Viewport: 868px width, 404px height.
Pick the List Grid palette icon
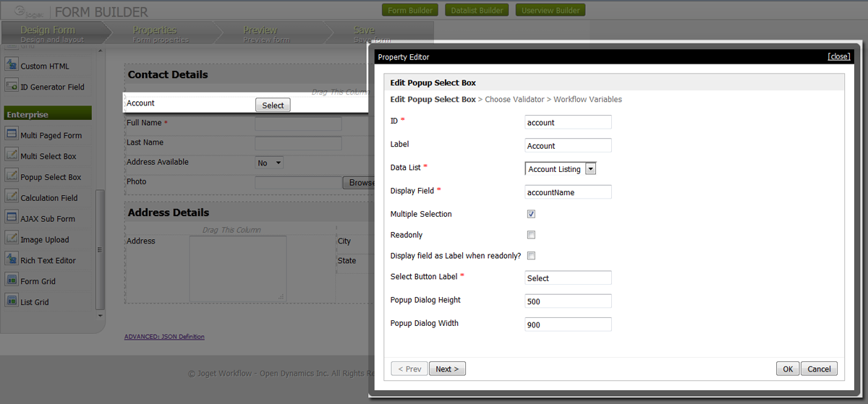[x=12, y=301]
